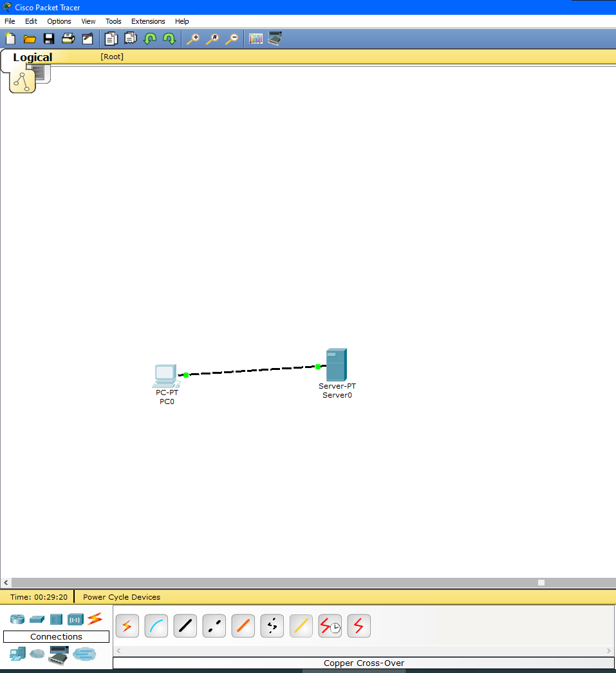The image size is (616, 673).
Task: Click the dashed cable between PC0 and Server0
Action: [252, 371]
